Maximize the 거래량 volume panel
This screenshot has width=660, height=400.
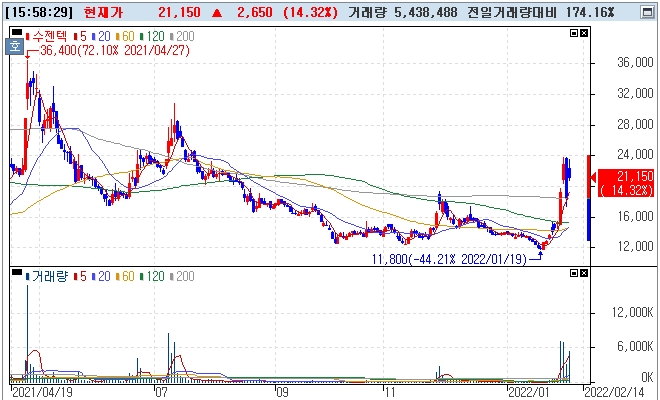[x=574, y=273]
